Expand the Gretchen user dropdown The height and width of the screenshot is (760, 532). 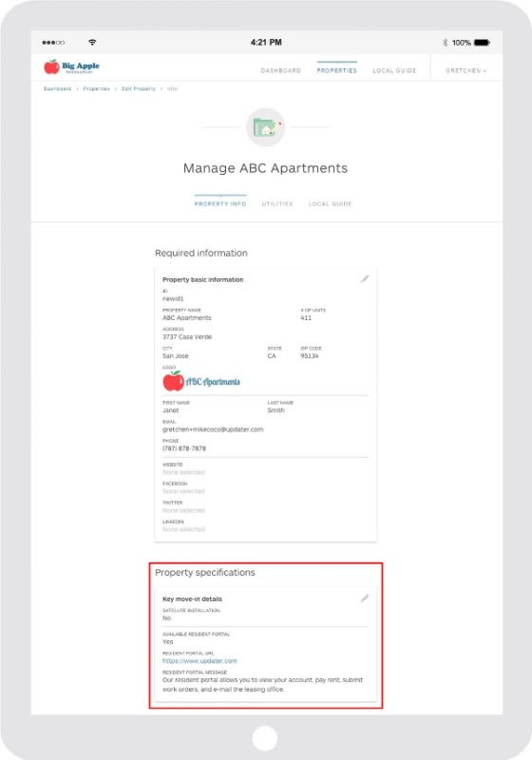coord(466,70)
